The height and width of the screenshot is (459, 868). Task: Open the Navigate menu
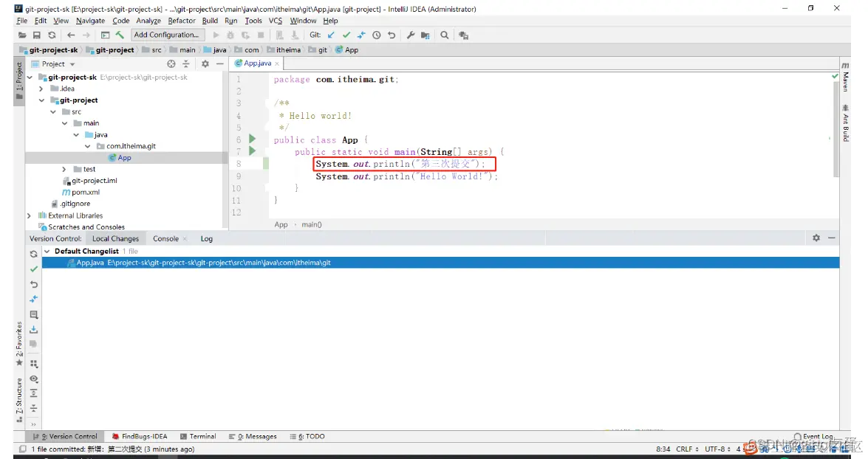(x=90, y=21)
